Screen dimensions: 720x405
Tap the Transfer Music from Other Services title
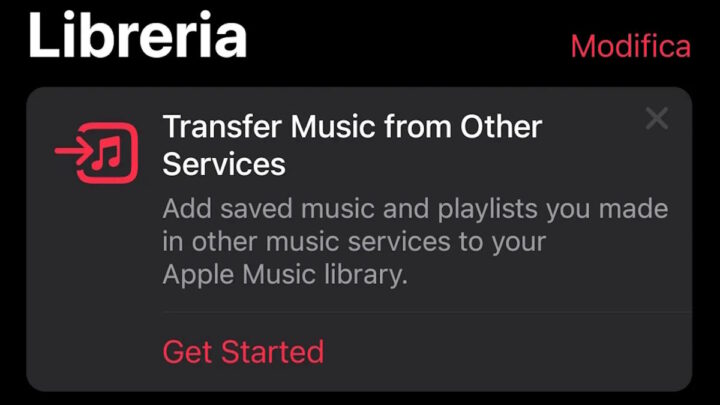click(x=352, y=145)
